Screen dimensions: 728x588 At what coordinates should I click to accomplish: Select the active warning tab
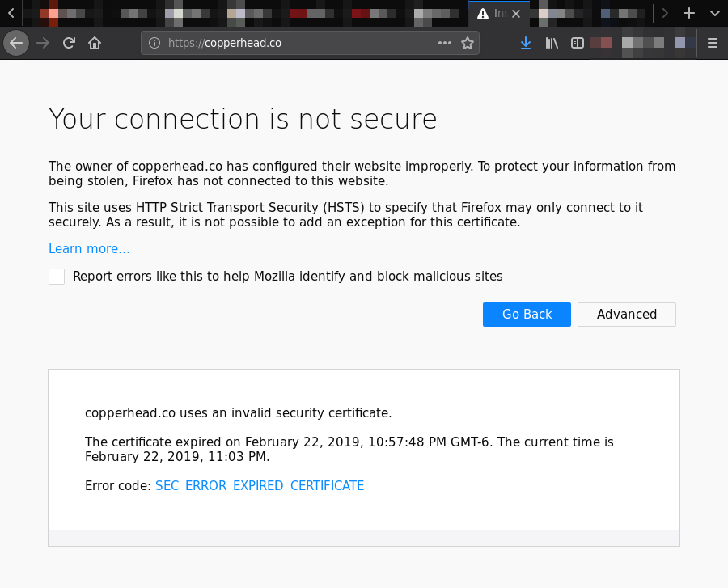point(498,14)
